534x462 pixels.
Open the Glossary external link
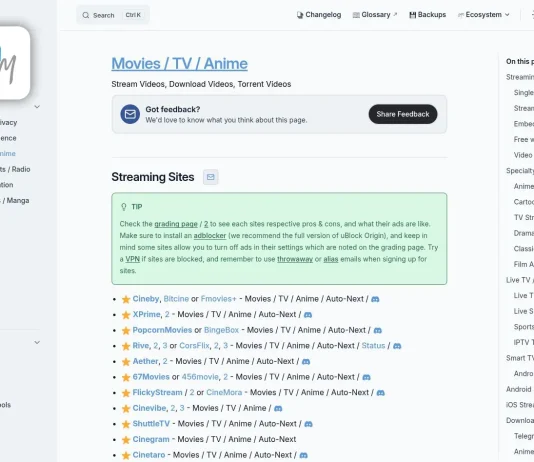point(375,15)
